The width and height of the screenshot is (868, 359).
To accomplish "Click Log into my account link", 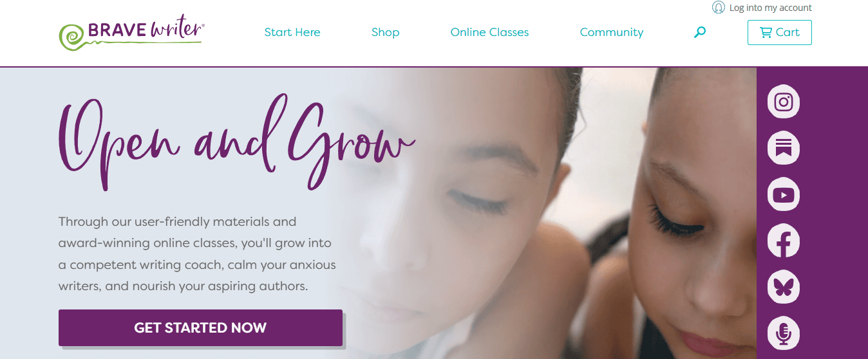I will (x=770, y=8).
